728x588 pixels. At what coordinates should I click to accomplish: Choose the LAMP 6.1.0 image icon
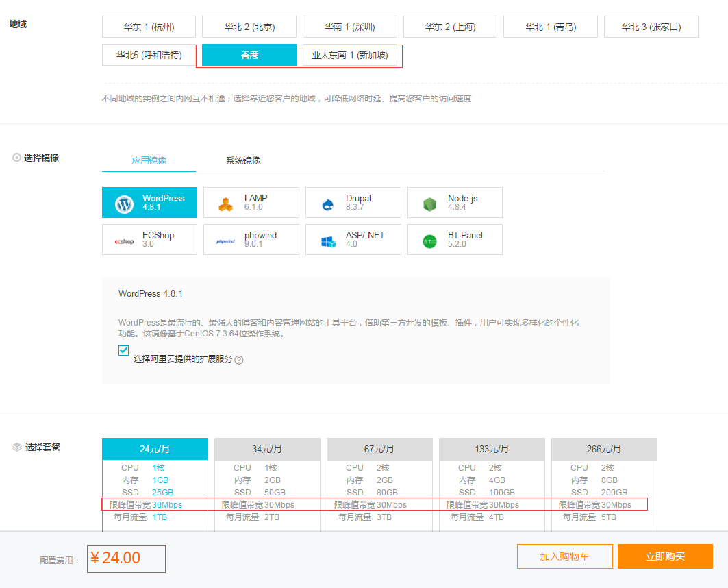(x=226, y=204)
